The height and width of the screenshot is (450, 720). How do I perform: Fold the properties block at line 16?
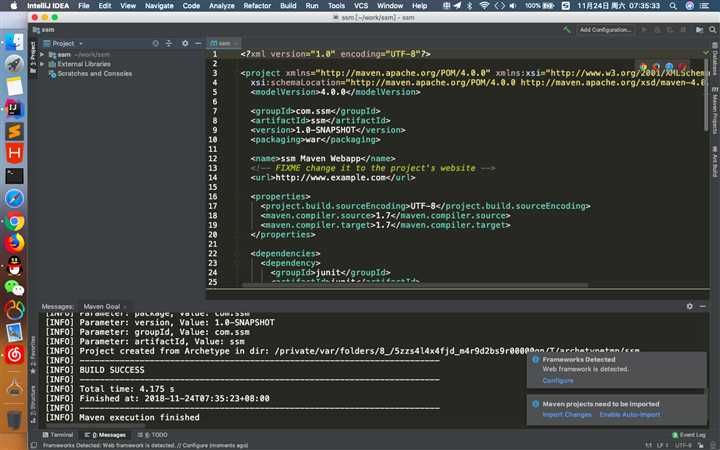click(x=236, y=197)
